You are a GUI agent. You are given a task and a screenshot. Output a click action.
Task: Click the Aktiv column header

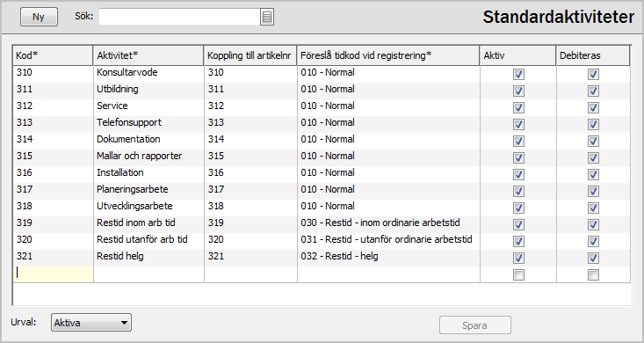point(518,55)
